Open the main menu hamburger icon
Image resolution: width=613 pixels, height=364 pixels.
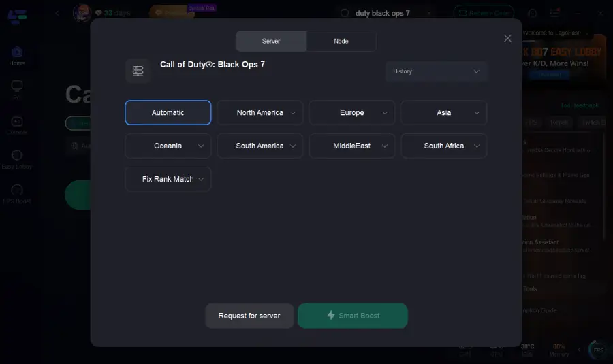coord(554,13)
